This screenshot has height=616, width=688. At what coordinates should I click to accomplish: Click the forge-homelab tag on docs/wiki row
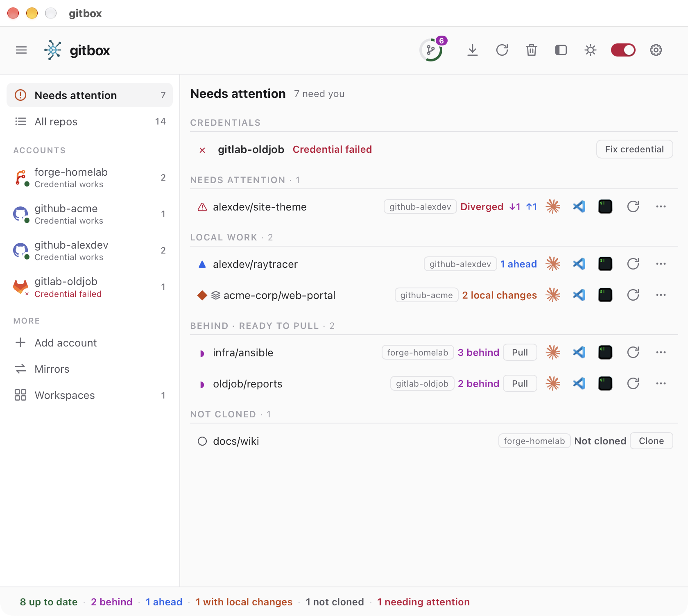(x=534, y=441)
